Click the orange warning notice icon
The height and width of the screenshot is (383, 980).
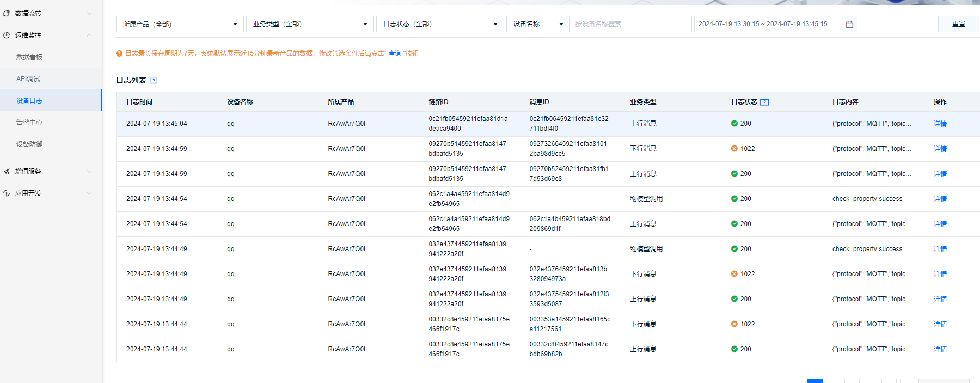coord(119,53)
